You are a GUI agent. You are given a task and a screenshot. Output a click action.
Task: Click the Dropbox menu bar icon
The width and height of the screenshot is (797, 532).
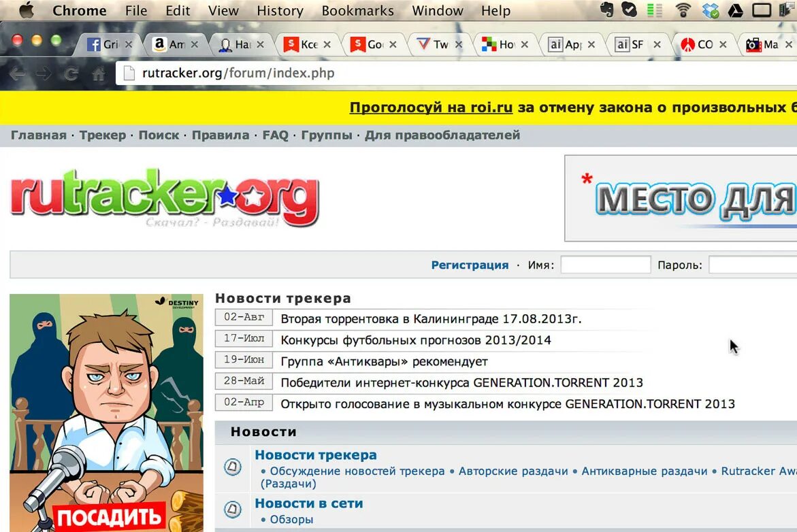coord(711,11)
